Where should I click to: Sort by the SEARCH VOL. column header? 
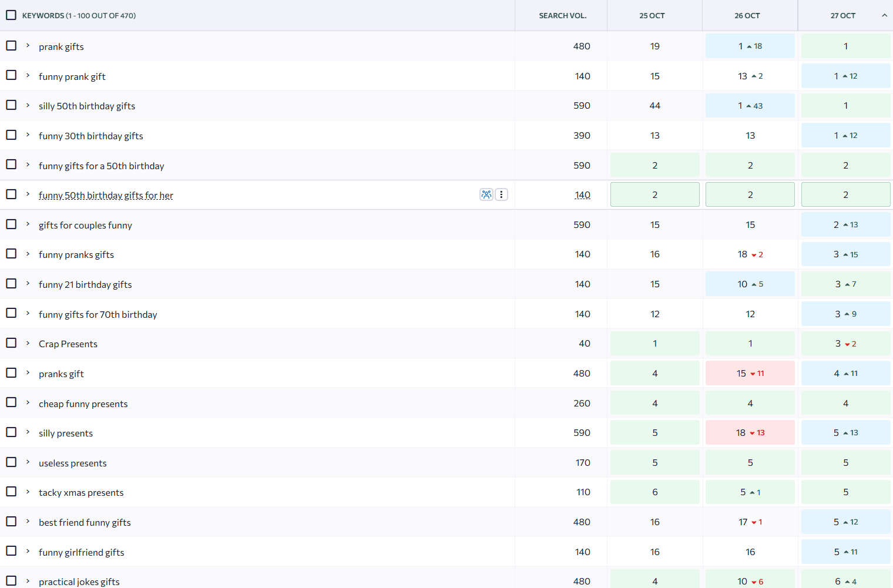point(562,16)
